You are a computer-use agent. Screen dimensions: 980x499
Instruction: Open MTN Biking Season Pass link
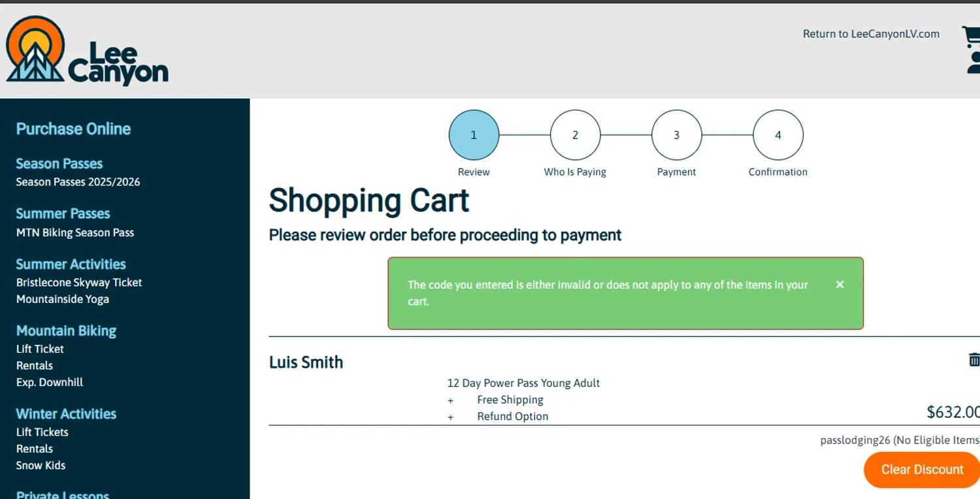click(x=75, y=233)
